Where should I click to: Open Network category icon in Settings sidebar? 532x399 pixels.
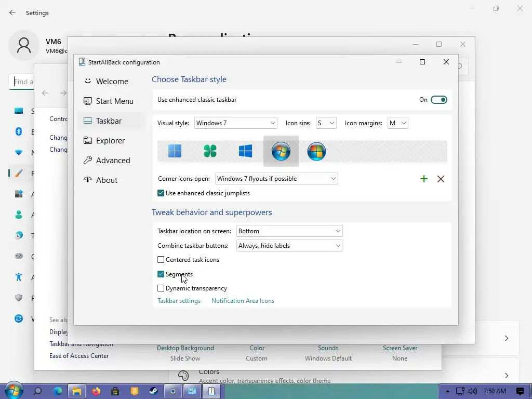pyautogui.click(x=19, y=152)
